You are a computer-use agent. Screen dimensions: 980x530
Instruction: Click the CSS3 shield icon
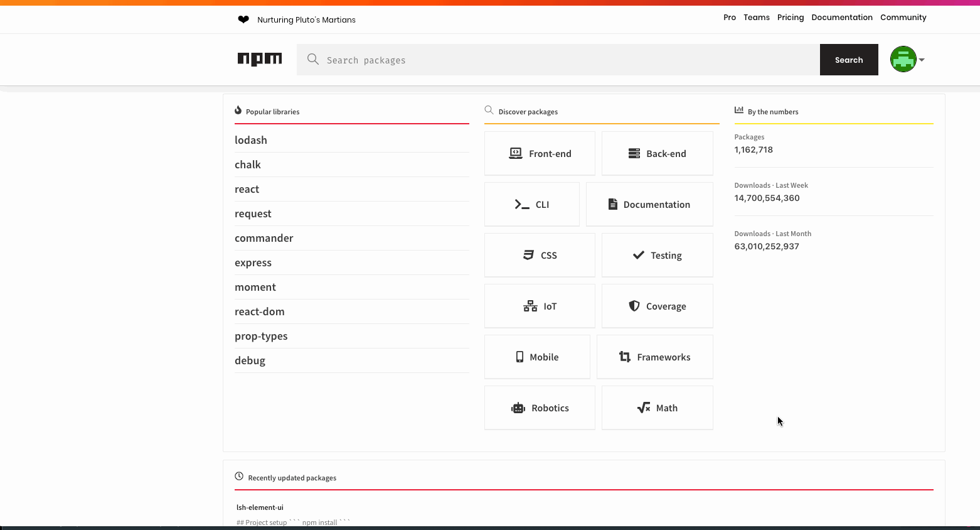[x=528, y=255]
